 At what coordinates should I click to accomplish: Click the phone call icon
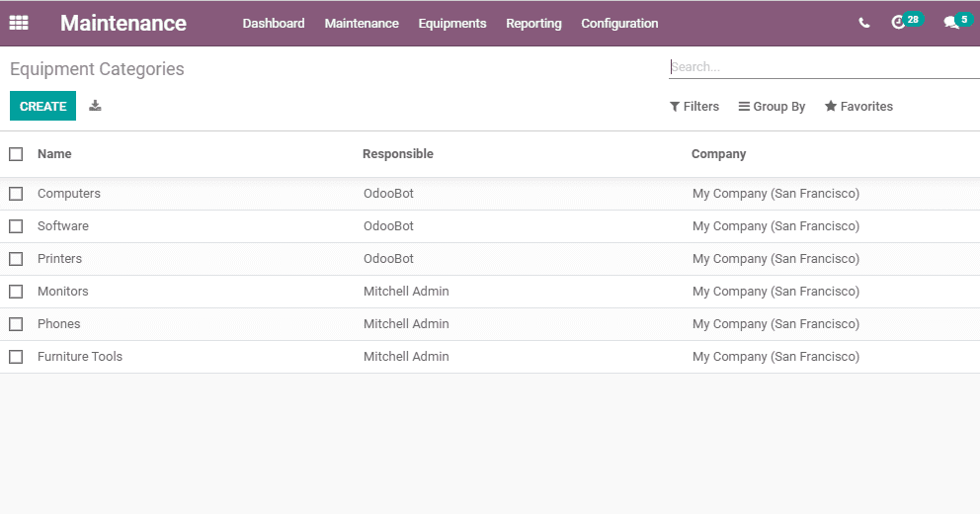coord(863,23)
